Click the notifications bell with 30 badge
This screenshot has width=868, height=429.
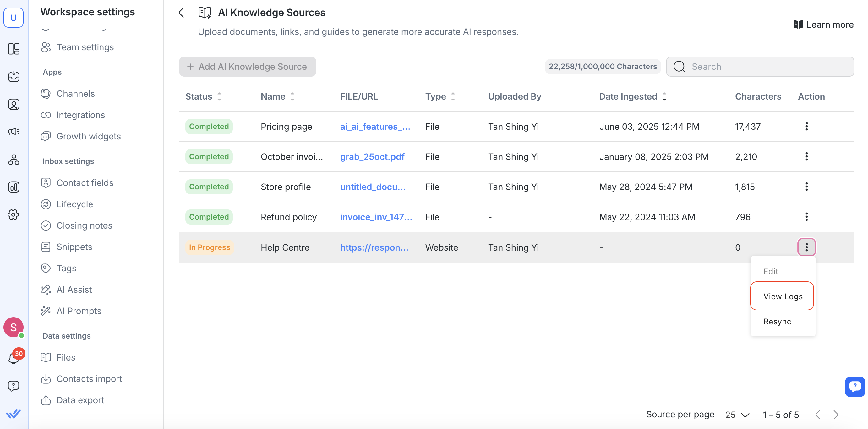click(x=14, y=358)
